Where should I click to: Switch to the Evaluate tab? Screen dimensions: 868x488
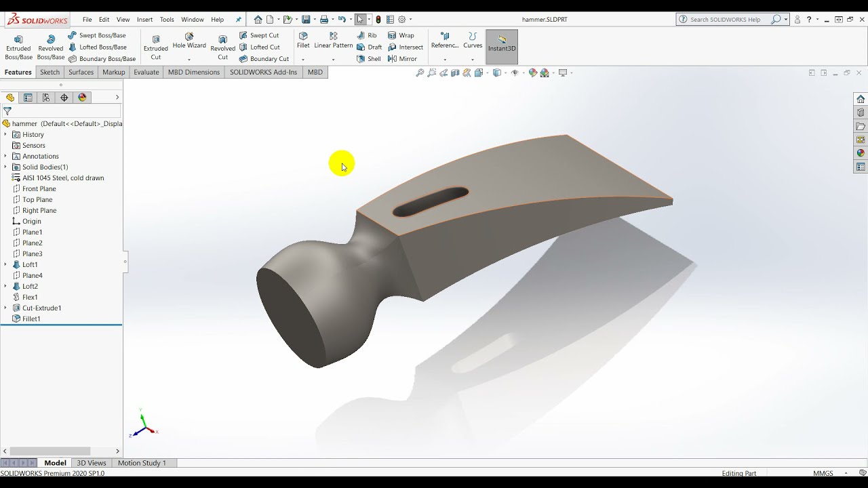[x=146, y=72]
